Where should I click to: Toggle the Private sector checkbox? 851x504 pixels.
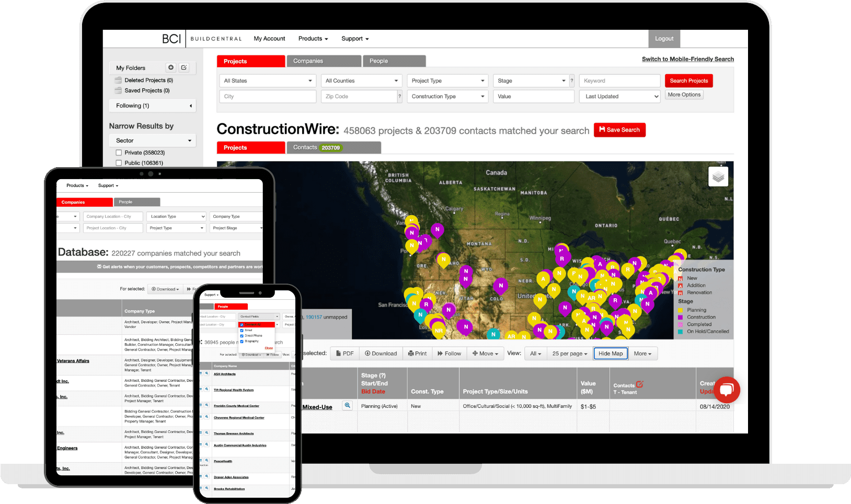pyautogui.click(x=119, y=153)
